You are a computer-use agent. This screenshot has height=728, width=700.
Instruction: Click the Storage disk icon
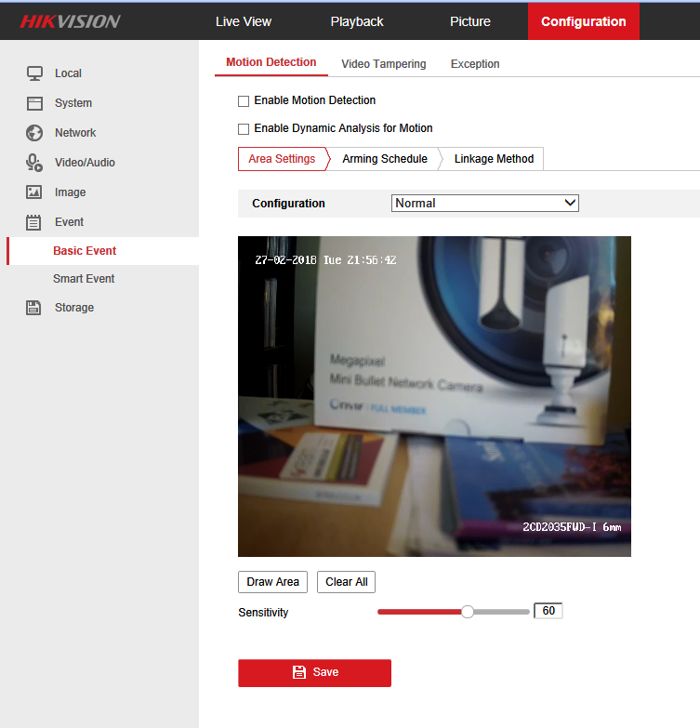(x=34, y=308)
